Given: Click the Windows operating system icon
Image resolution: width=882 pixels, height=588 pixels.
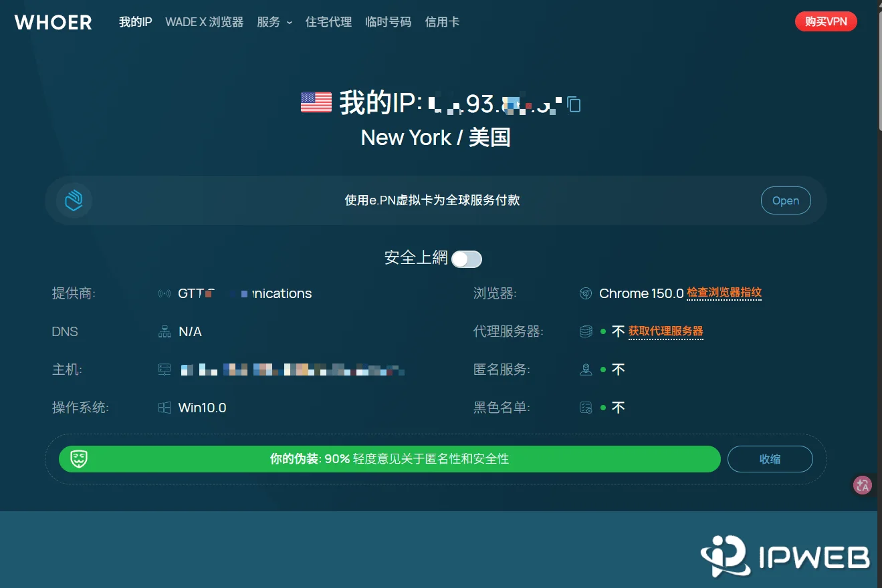Looking at the screenshot, I should tap(164, 408).
